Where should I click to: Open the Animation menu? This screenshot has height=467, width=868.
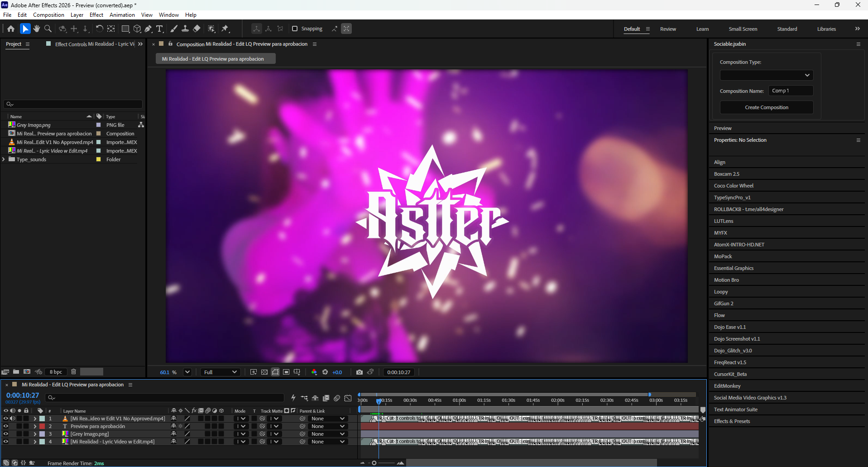122,15
